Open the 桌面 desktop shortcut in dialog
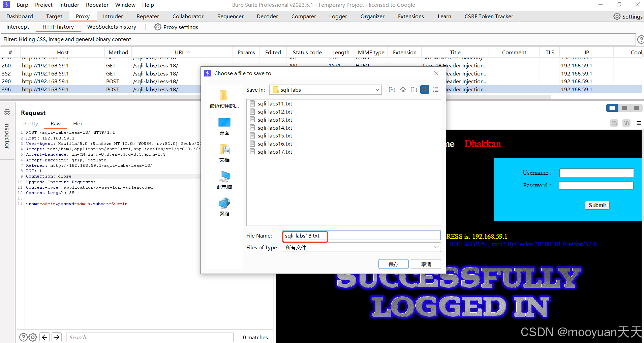Viewport: 644px width, 343px height. pyautogui.click(x=224, y=126)
